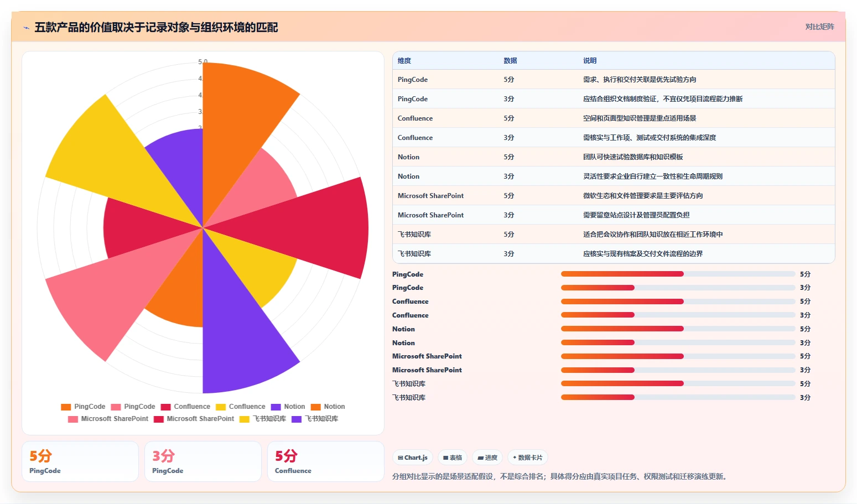857x504 pixels.
Task: Click the Confluence 3分 progress bar
Action: click(x=678, y=315)
